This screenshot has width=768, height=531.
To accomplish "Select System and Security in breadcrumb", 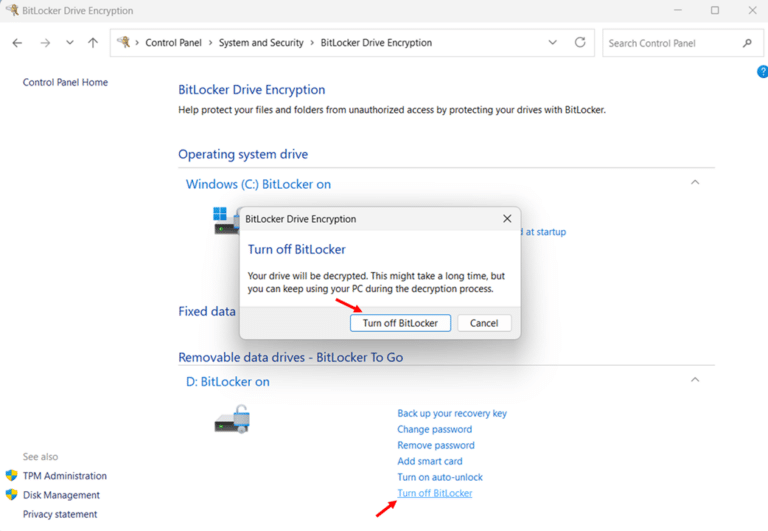I will tap(262, 43).
